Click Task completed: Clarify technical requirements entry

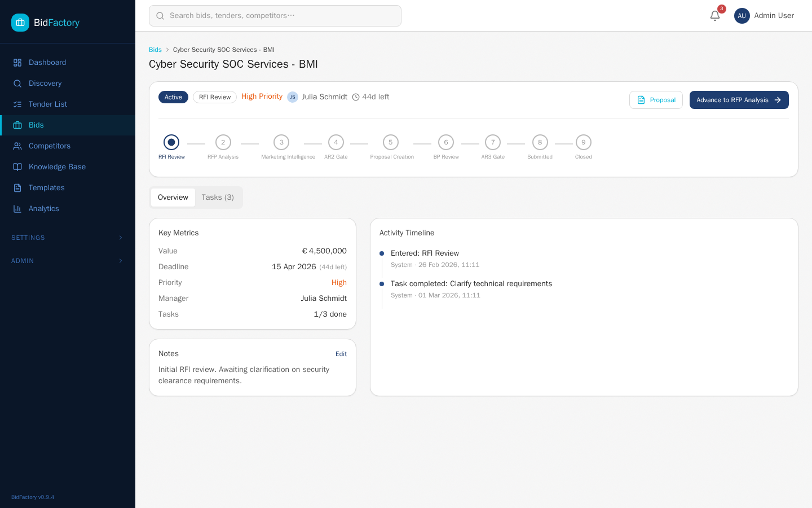point(471,284)
